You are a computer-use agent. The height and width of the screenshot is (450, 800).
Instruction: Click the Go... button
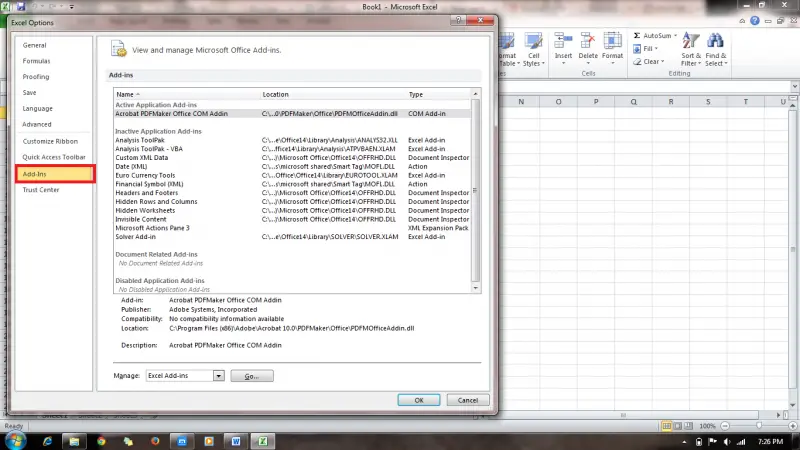tap(252, 376)
